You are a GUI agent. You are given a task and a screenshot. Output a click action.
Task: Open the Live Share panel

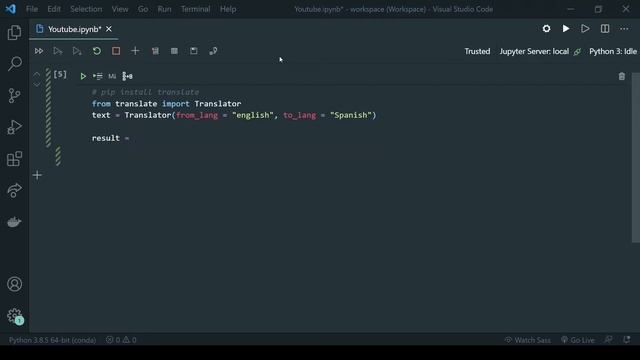14,190
